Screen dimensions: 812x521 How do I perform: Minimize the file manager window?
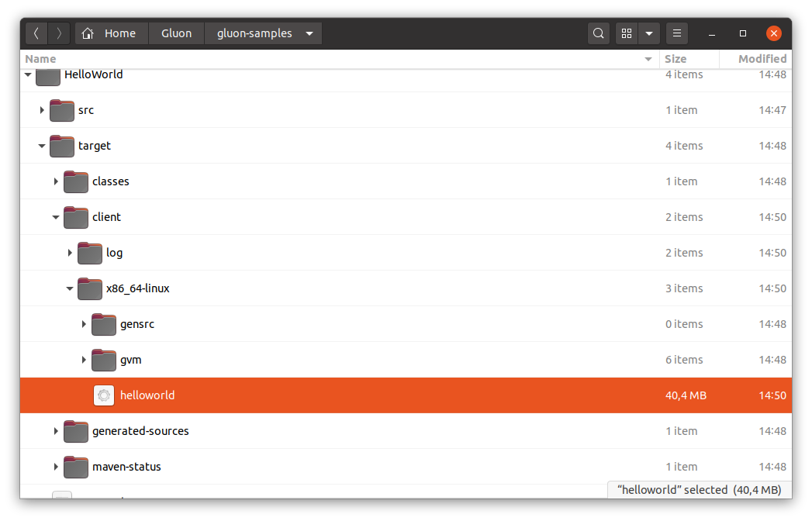pyautogui.click(x=712, y=33)
